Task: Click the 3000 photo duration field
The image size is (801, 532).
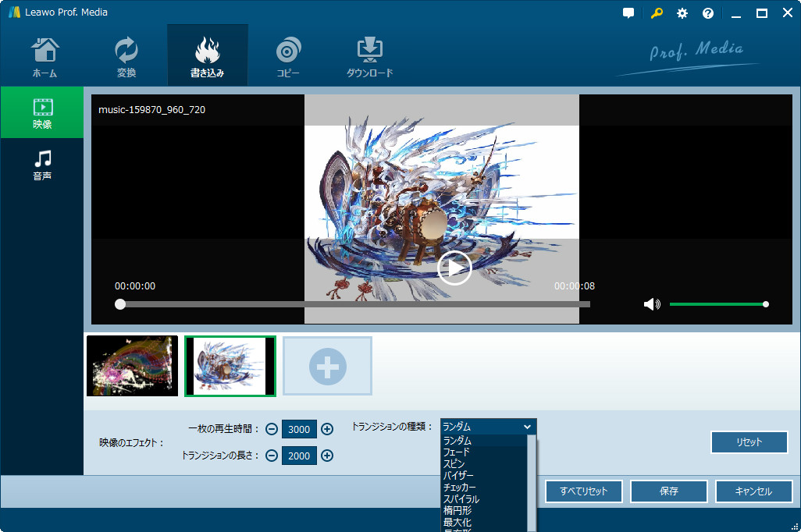Action: tap(299, 429)
